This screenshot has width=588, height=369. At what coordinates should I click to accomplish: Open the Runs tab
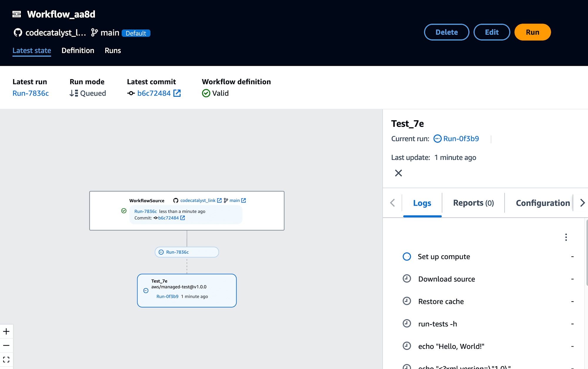[x=113, y=51]
